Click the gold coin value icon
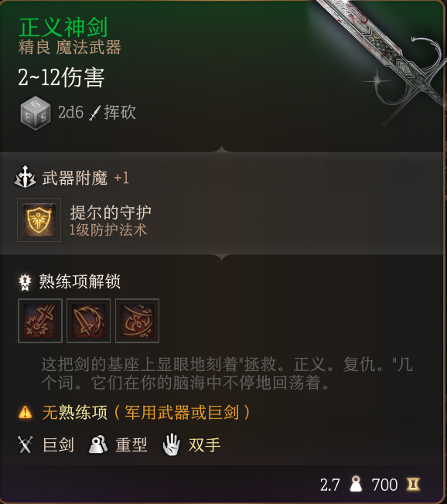Viewport: 447px width, 504px height. [x=413, y=484]
